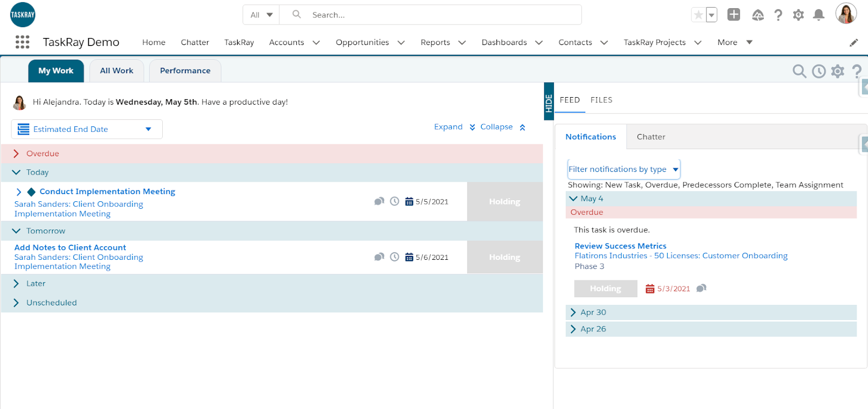Click calendar icon next to 5/6/2021
The image size is (868, 409).
tap(409, 257)
